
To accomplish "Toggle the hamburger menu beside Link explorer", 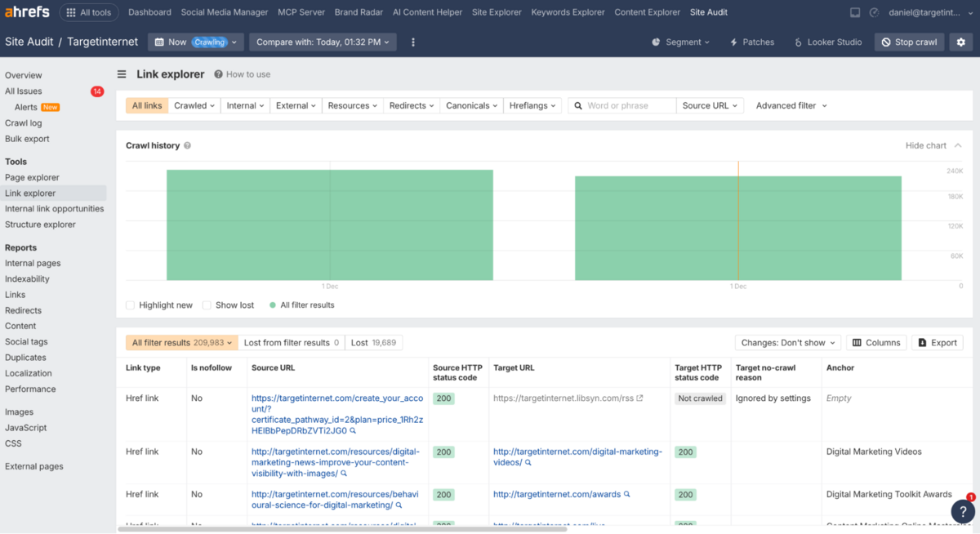I will (x=122, y=74).
